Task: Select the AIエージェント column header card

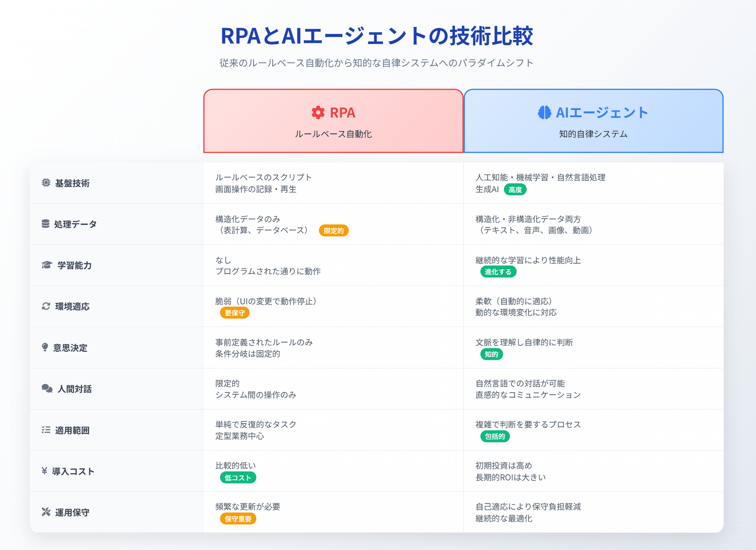Action: point(593,121)
